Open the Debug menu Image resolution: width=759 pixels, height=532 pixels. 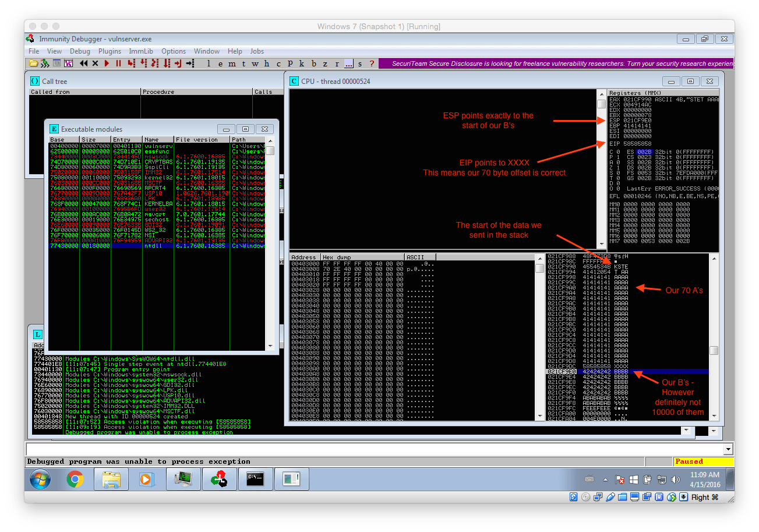(80, 51)
